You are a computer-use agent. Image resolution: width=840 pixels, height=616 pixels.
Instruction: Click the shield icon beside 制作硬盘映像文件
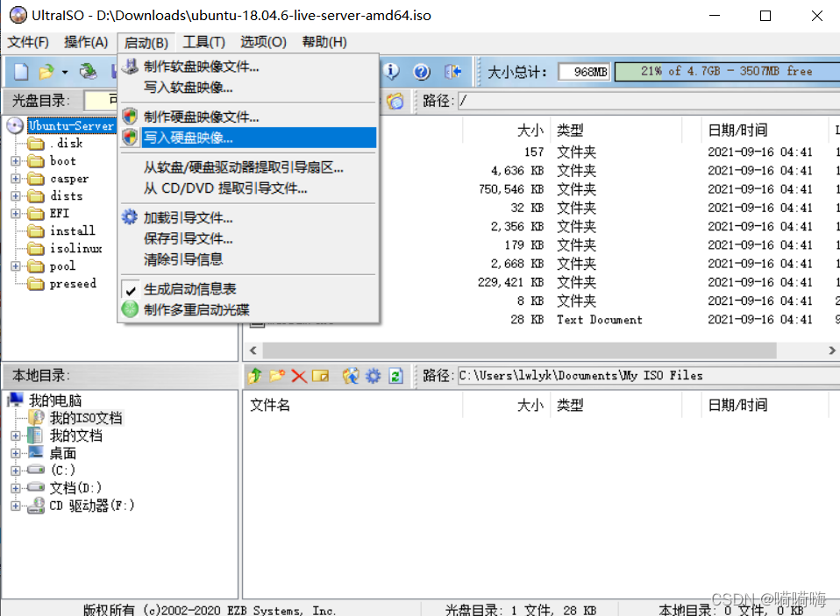tap(130, 117)
